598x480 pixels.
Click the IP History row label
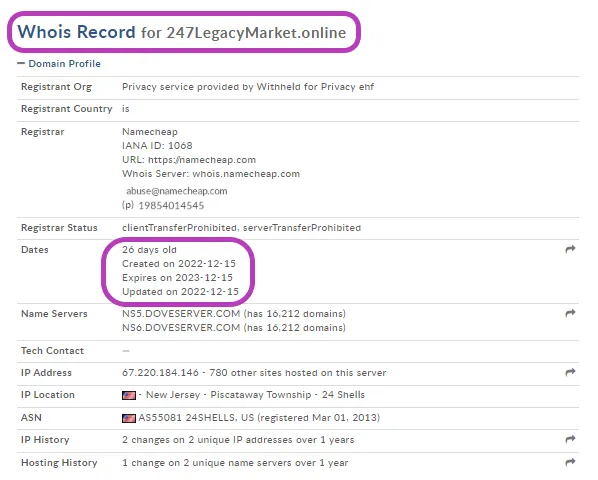click(45, 440)
